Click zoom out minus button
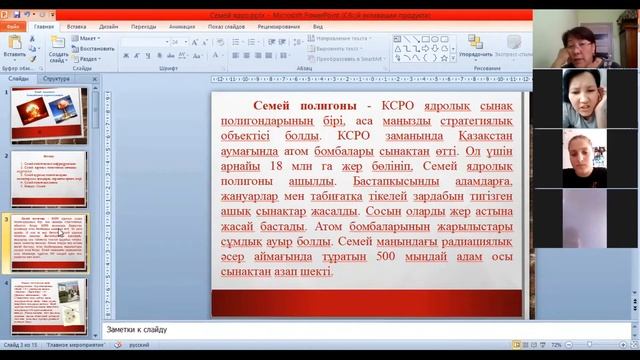This screenshot has width=640, height=360. [569, 345]
